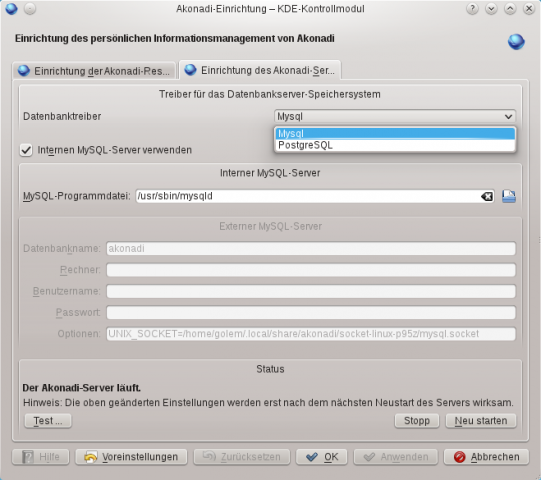Click the Zurücksetzen button
Viewport: 541px width, 480px height.
click(242, 457)
